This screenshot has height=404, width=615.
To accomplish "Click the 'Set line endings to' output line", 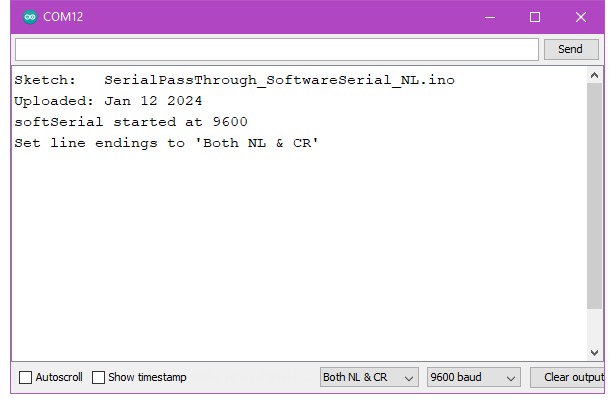I will click(x=166, y=143).
